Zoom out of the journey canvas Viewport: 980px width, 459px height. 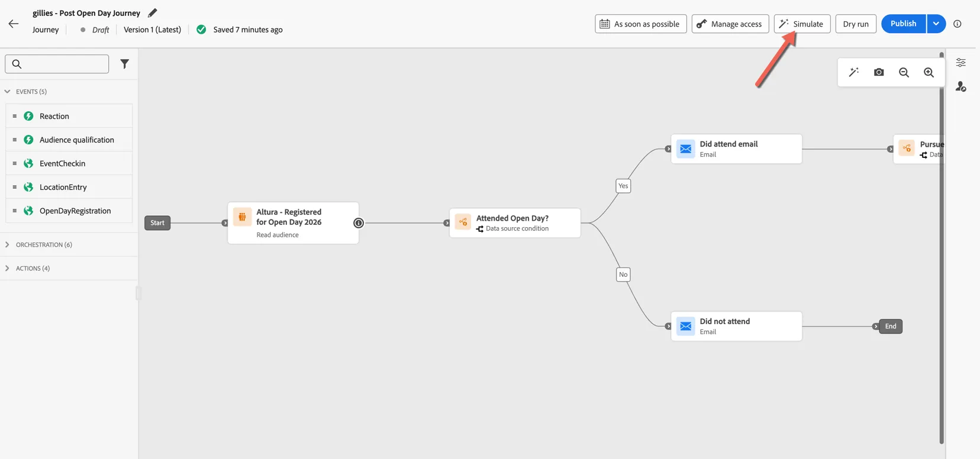904,72
